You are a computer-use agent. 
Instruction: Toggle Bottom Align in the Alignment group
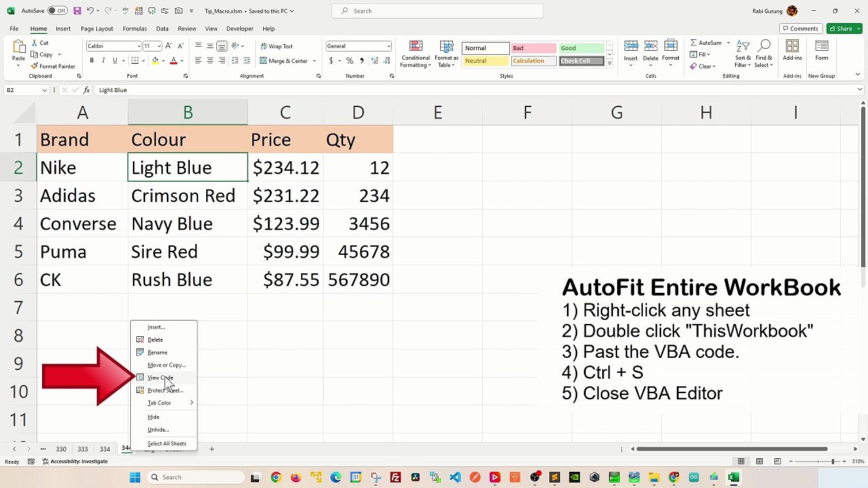pyautogui.click(x=222, y=46)
